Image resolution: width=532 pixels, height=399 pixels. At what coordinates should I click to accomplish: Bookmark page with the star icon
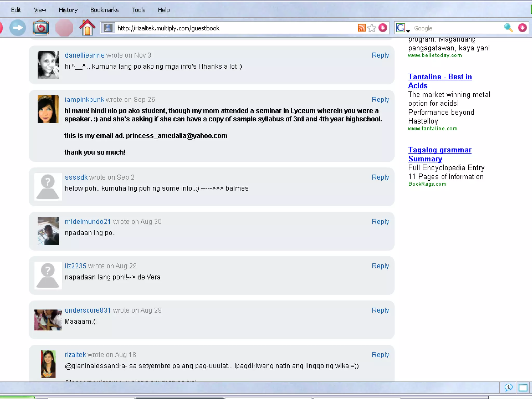[x=372, y=28]
